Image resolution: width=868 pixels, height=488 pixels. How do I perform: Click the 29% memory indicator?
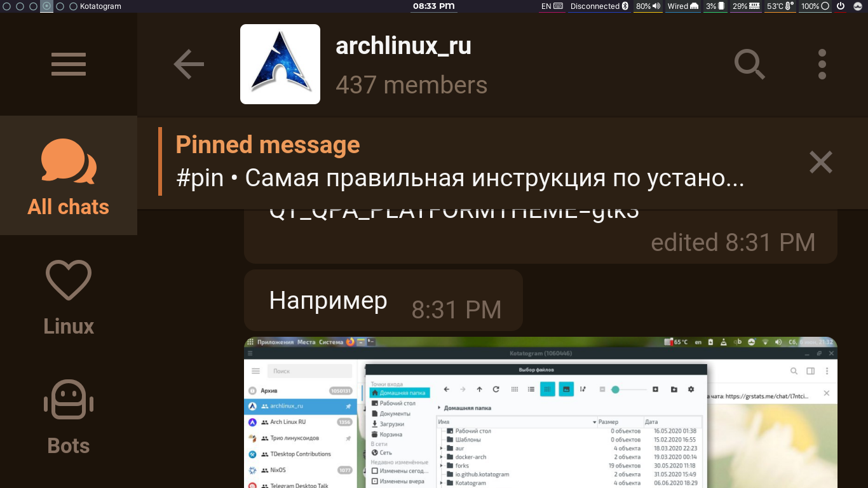pyautogui.click(x=746, y=6)
